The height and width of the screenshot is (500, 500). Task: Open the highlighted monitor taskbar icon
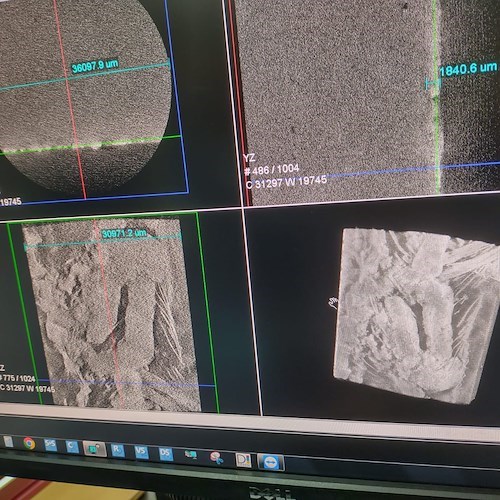click(x=94, y=449)
